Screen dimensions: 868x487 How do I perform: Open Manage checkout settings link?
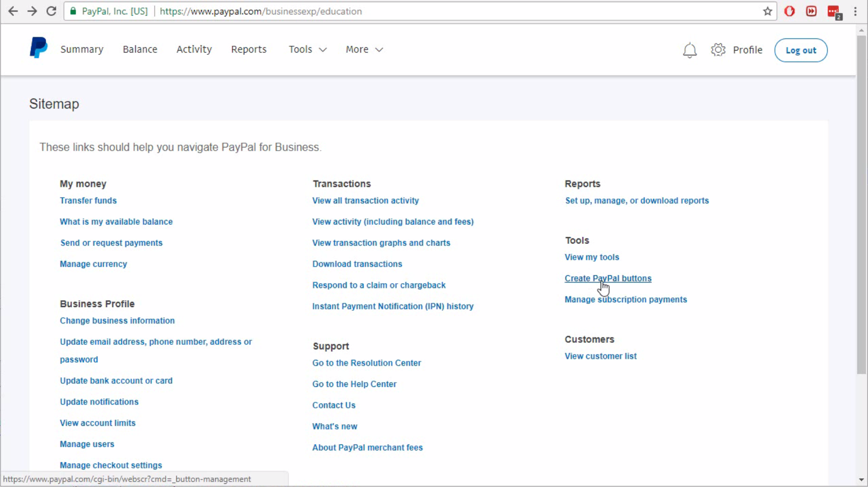click(111, 465)
